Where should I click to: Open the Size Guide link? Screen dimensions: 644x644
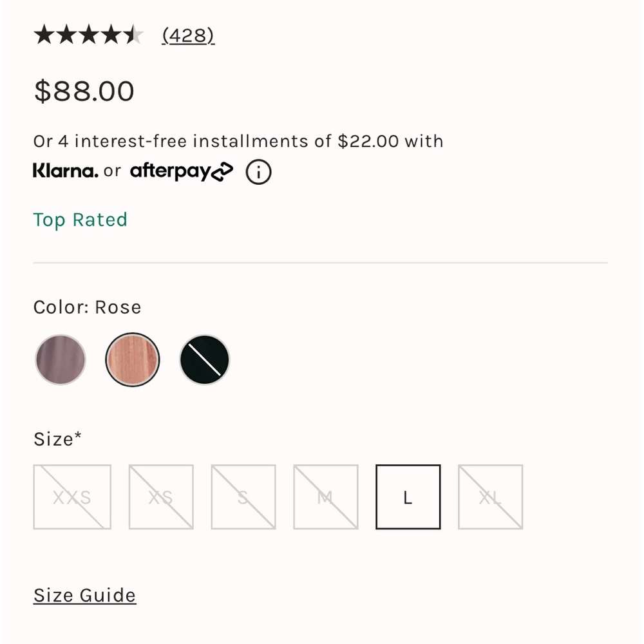(84, 595)
